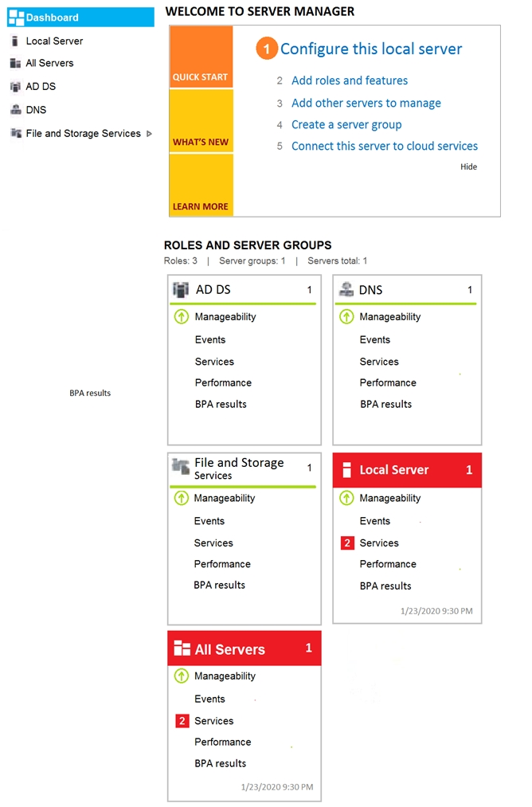
Task: Click the green Manageability arrow in AD DS tile
Action: point(181,316)
